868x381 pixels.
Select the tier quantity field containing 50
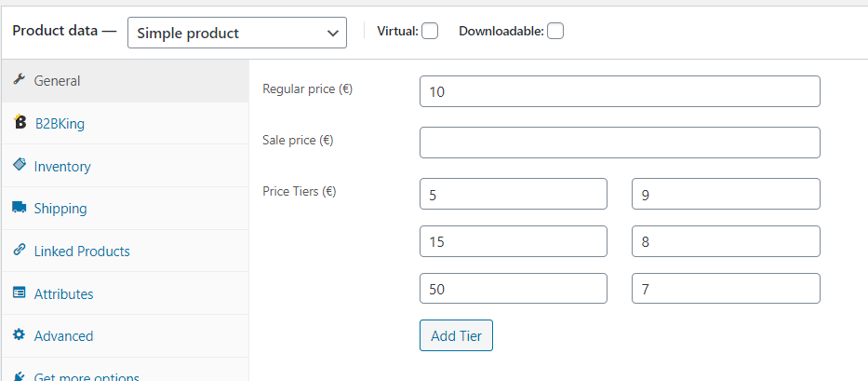(513, 289)
